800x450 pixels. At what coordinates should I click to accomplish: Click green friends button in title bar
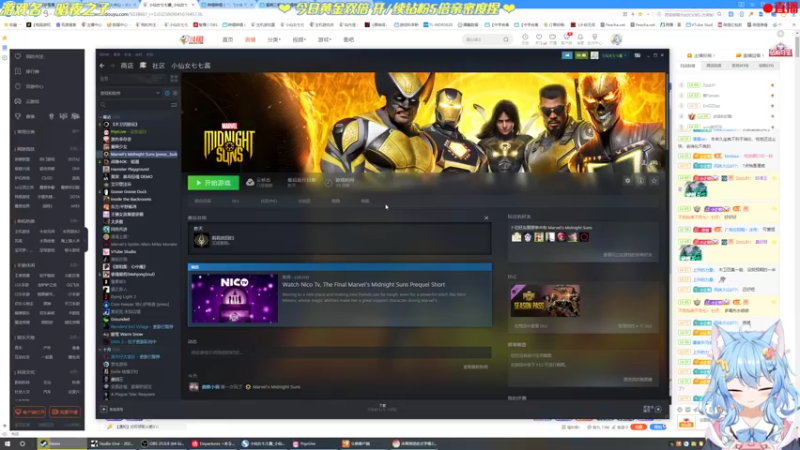pyautogui.click(x=581, y=55)
